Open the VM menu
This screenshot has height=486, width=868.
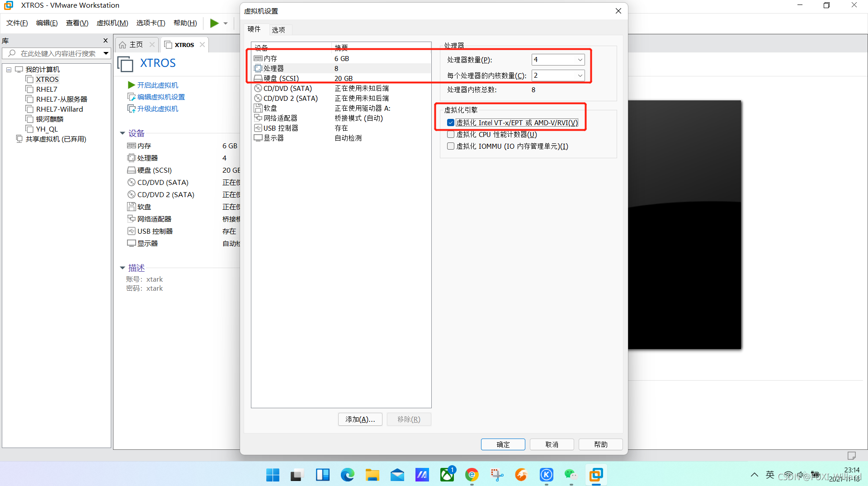pos(112,23)
